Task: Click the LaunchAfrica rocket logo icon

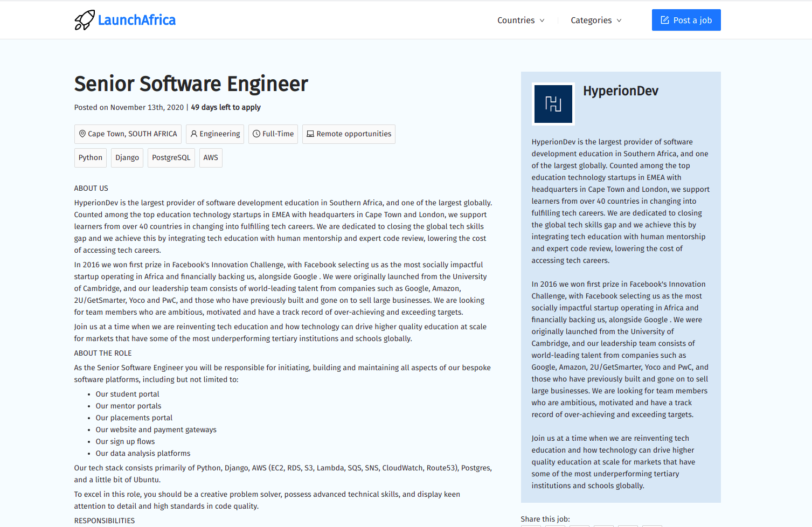Action: pos(85,20)
